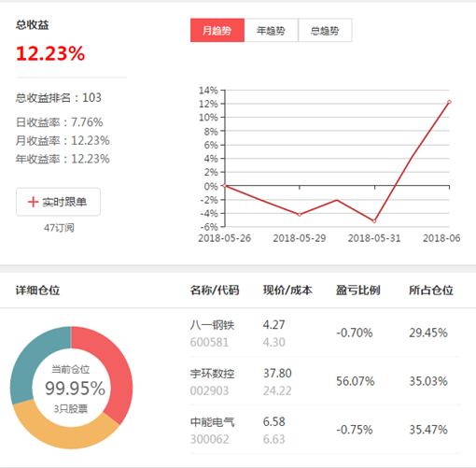Image resolution: width=476 pixels, height=468 pixels.
Task: Open stock 八一钢铁 details
Action: pos(212,325)
